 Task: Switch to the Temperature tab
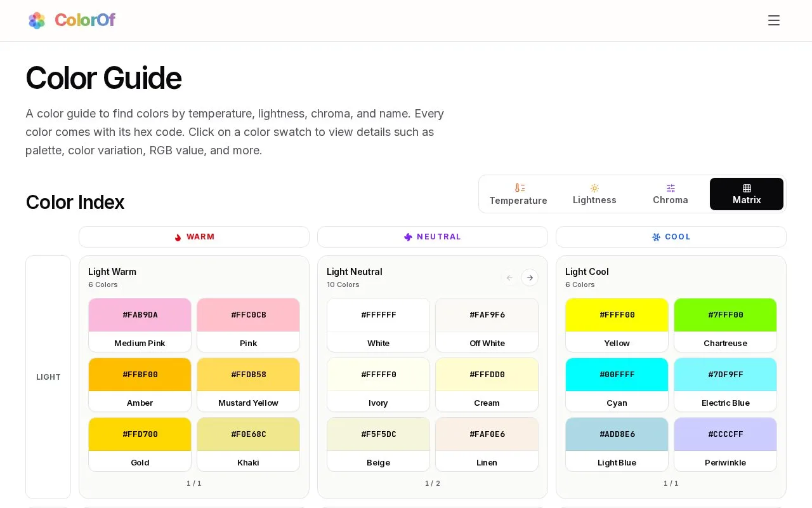518,194
